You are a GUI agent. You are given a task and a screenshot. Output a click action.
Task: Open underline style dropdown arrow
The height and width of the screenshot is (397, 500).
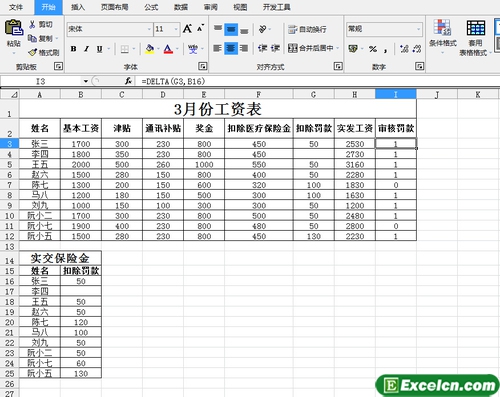coord(109,49)
